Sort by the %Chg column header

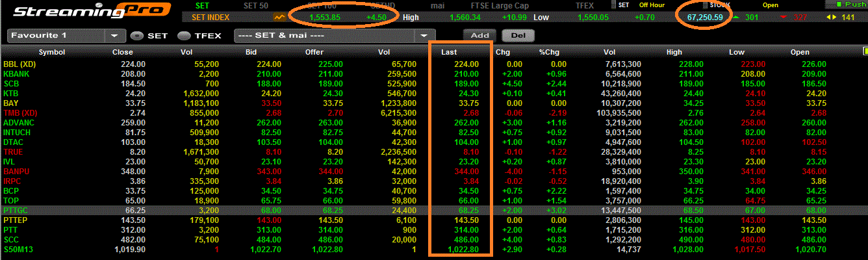[549, 52]
